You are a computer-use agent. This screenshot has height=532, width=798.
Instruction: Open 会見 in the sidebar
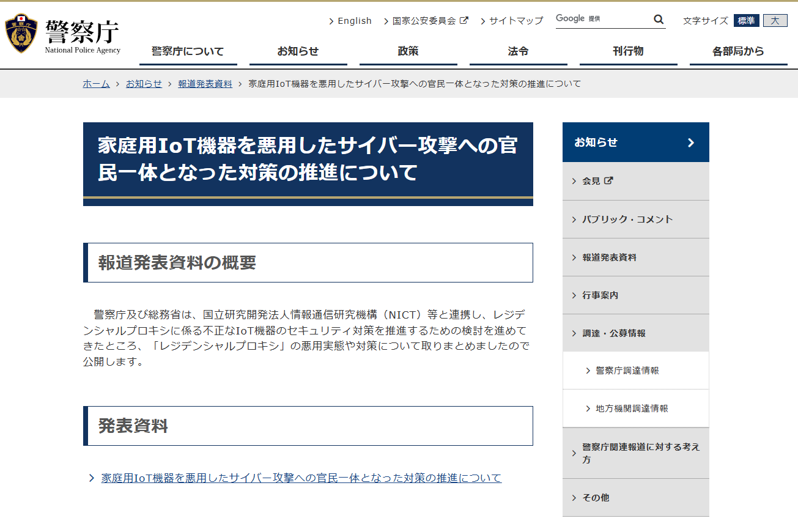click(x=636, y=181)
